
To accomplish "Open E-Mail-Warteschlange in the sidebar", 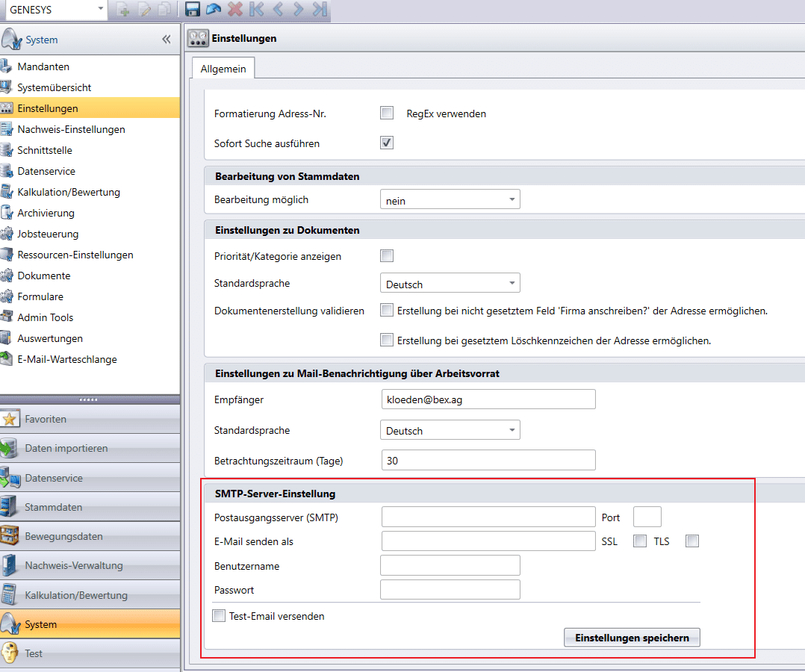I will coord(66,359).
